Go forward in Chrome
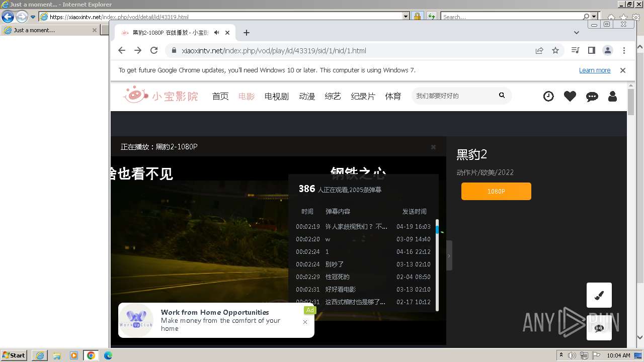644x362 pixels. tap(138, 50)
